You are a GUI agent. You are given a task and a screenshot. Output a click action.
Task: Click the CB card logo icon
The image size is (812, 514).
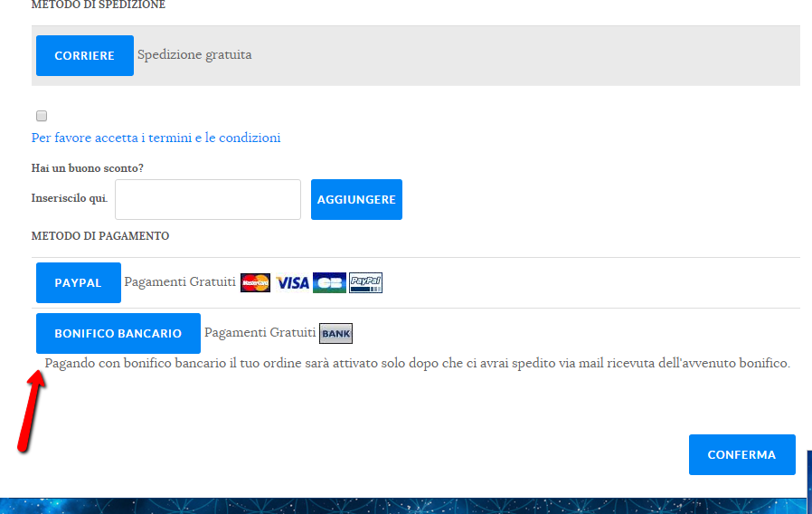click(329, 282)
